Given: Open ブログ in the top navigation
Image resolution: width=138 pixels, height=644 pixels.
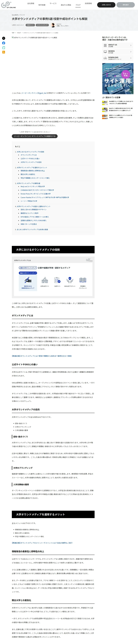Looking at the screenshot, I should 78,5.
